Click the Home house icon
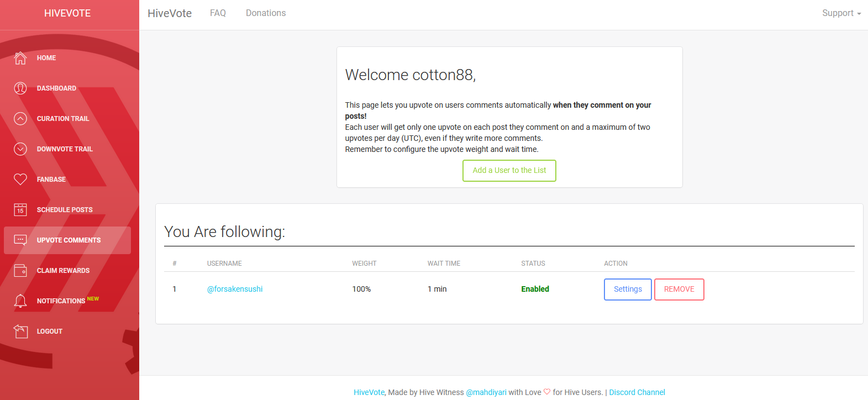This screenshot has height=400, width=868. (20, 58)
